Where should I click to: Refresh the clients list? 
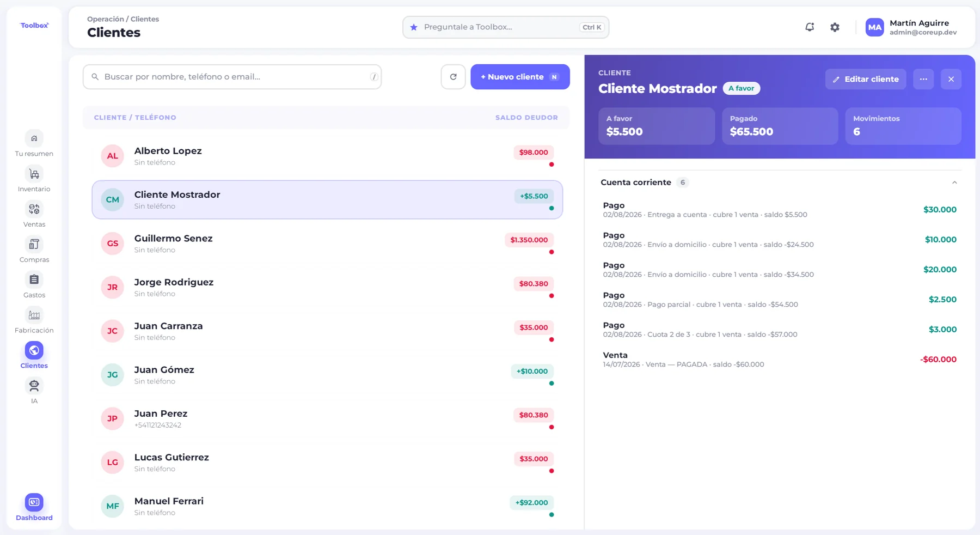[453, 77]
